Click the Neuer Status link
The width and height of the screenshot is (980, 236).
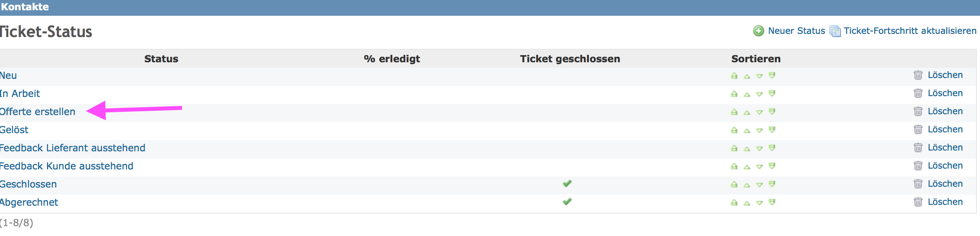(796, 31)
